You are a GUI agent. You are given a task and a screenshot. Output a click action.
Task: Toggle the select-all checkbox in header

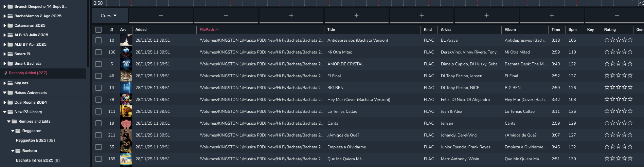tap(99, 30)
